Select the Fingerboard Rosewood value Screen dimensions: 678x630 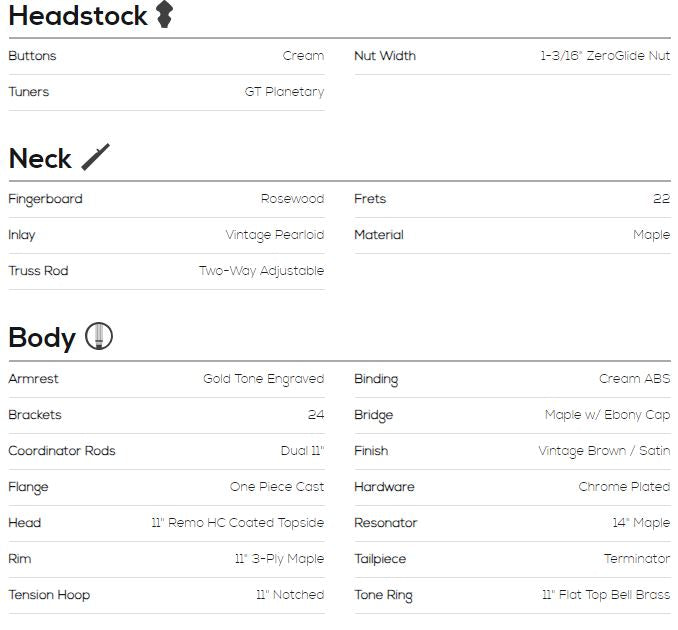pyautogui.click(x=292, y=199)
